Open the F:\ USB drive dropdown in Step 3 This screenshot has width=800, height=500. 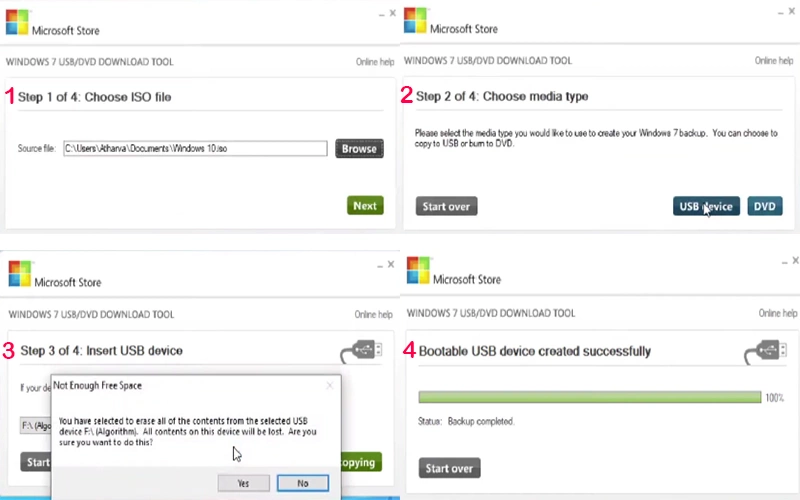36,426
